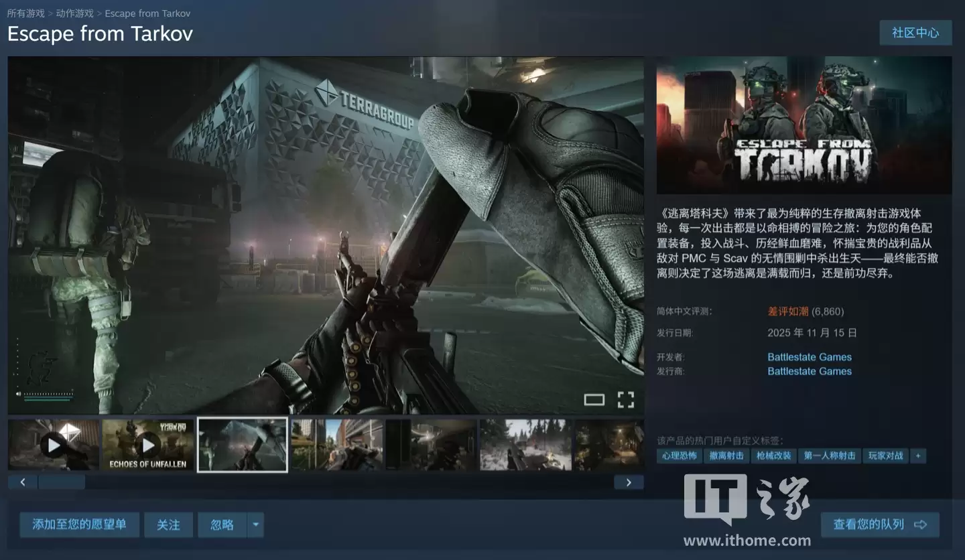Viewport: 965px width, 560px height.
Task: Open the Battlestate Games developer link
Action: [x=810, y=356]
